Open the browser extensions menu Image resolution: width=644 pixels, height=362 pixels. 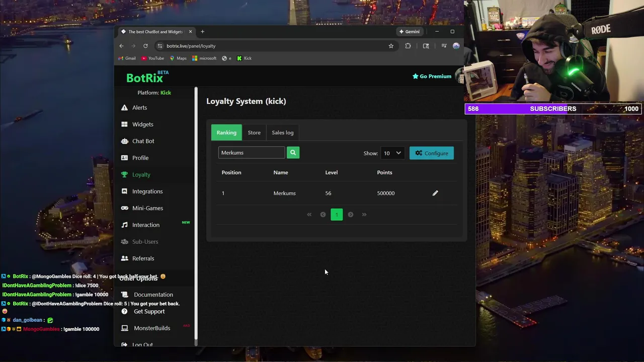(408, 46)
